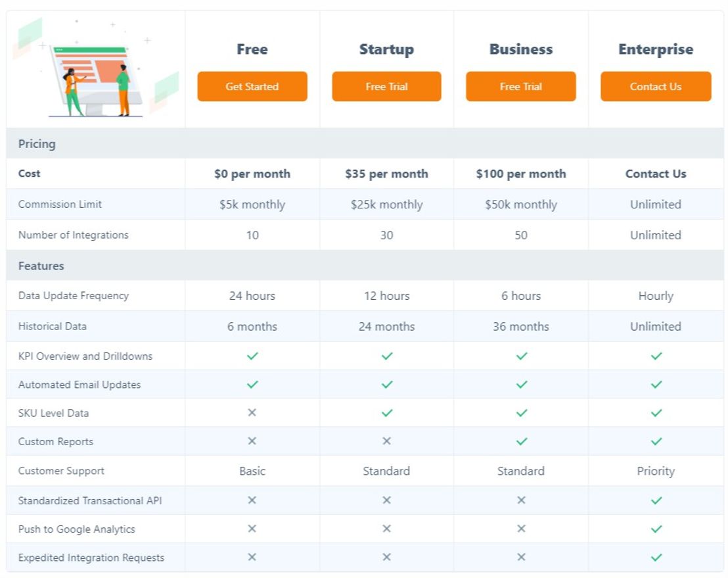Click the Enterprise plan checkmark for KPI Overview and Drilldowns
The width and height of the screenshot is (728, 578).
tap(656, 356)
